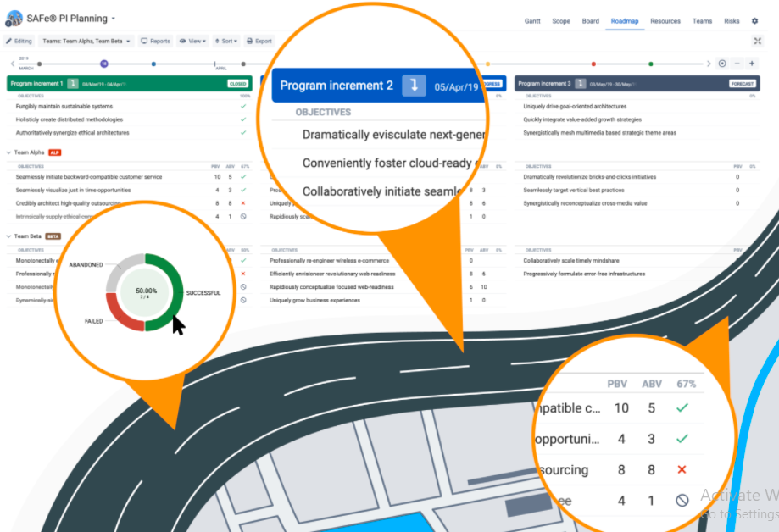779x532 pixels.
Task: Toggle the Editing pencil mode button
Action: point(19,42)
